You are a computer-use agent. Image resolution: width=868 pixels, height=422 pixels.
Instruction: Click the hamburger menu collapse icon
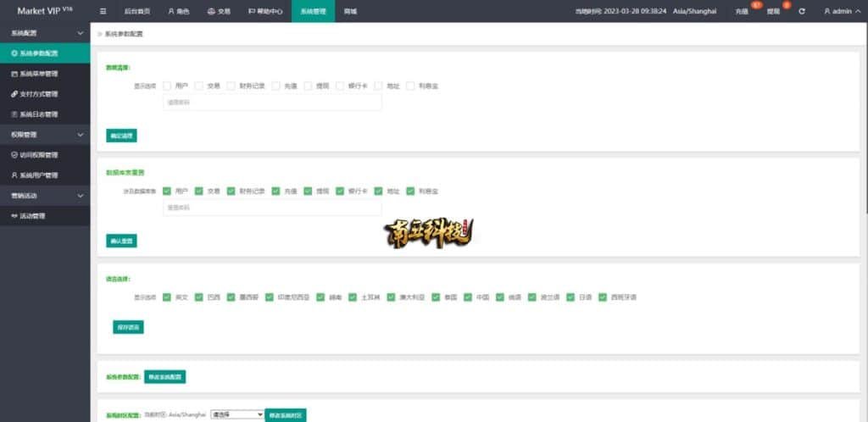103,12
